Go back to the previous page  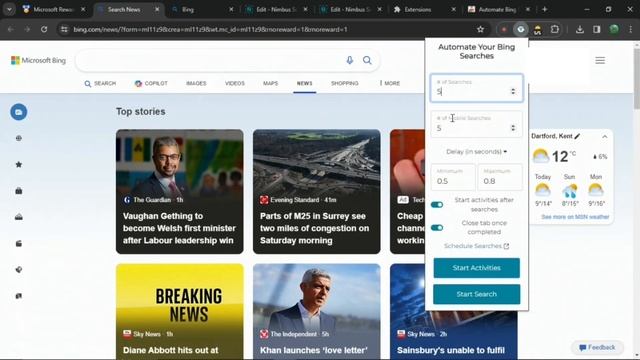[11, 29]
